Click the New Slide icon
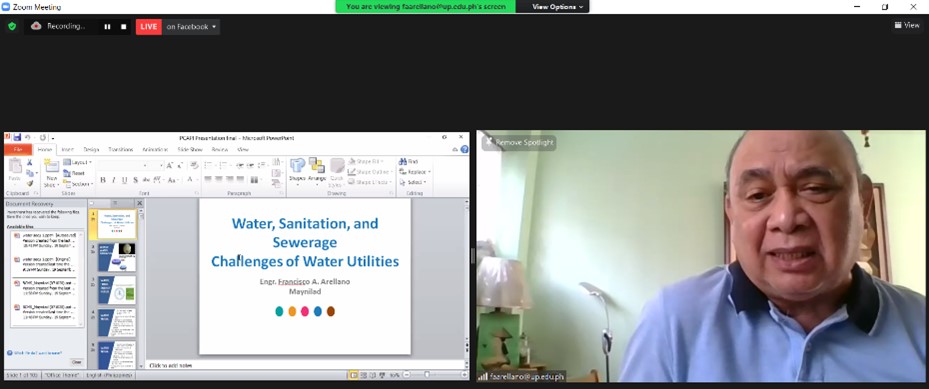This screenshot has width=929, height=389. click(x=52, y=166)
